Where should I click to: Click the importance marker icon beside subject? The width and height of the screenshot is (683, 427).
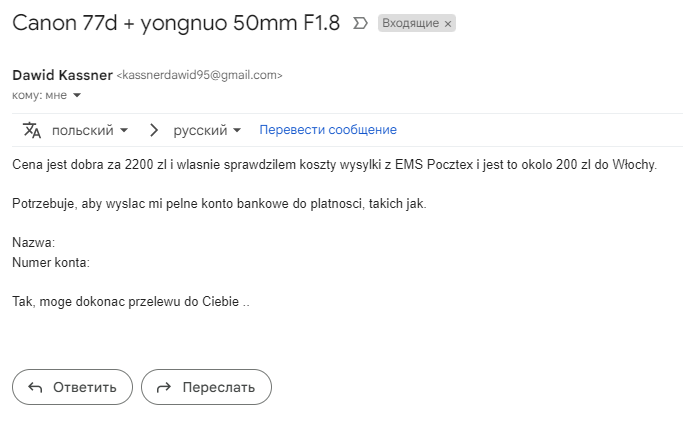click(360, 23)
